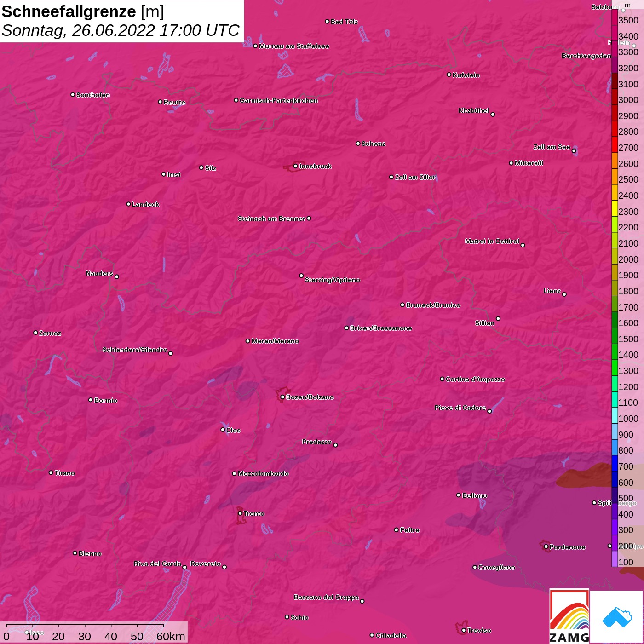Click the Matrei in Osttirol label
The image size is (644, 644).
(x=492, y=241)
